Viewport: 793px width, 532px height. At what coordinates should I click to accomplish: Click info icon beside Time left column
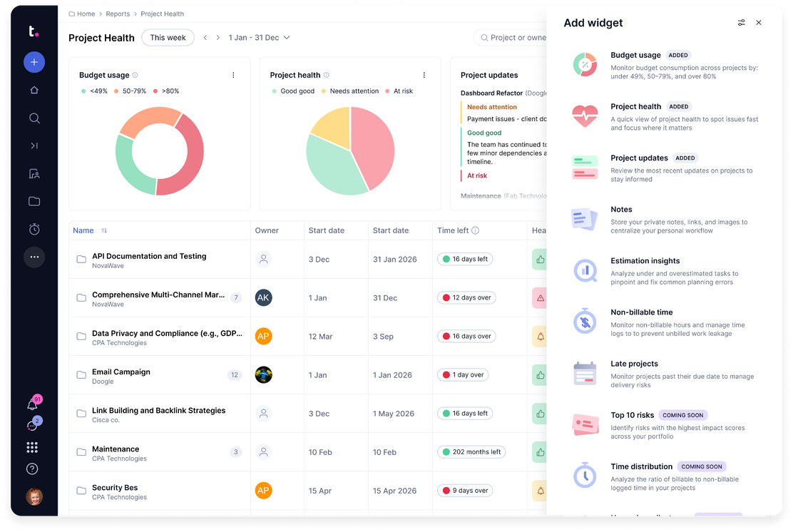tap(476, 230)
